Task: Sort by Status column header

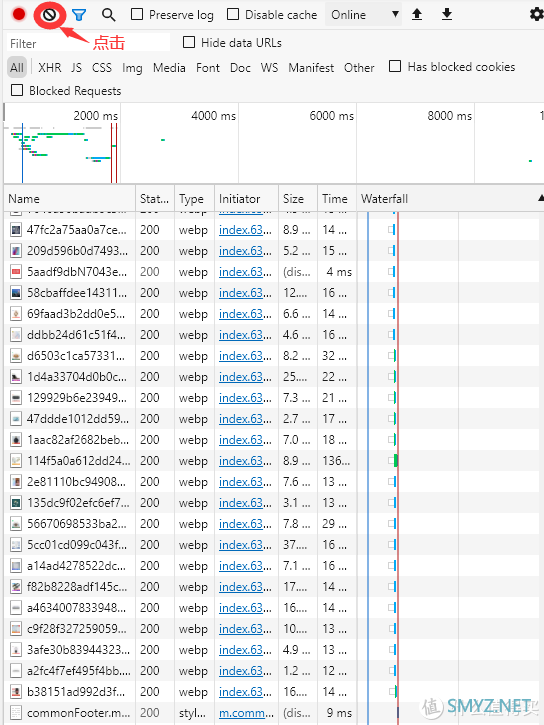Action: coord(155,199)
